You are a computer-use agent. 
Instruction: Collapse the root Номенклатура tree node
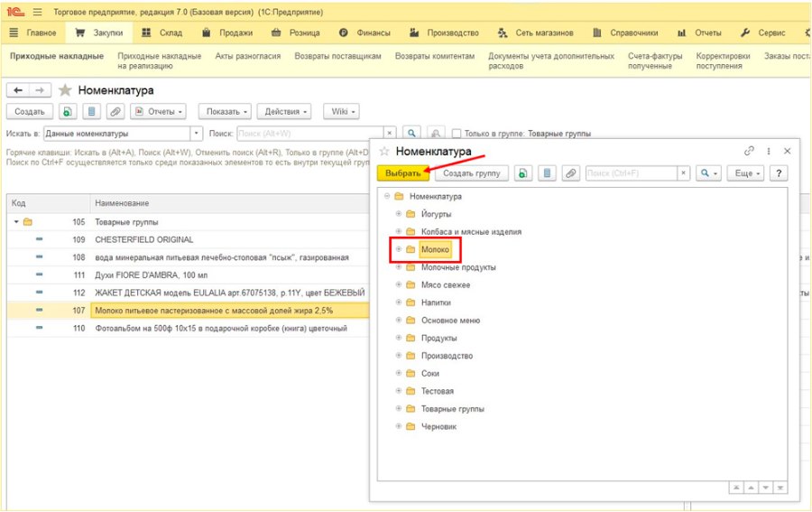(387, 197)
